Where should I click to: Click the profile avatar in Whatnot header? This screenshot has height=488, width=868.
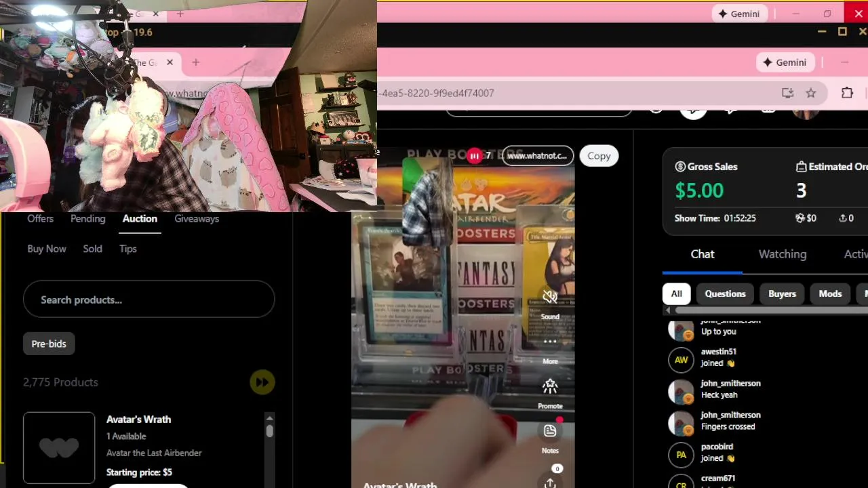tap(806, 113)
